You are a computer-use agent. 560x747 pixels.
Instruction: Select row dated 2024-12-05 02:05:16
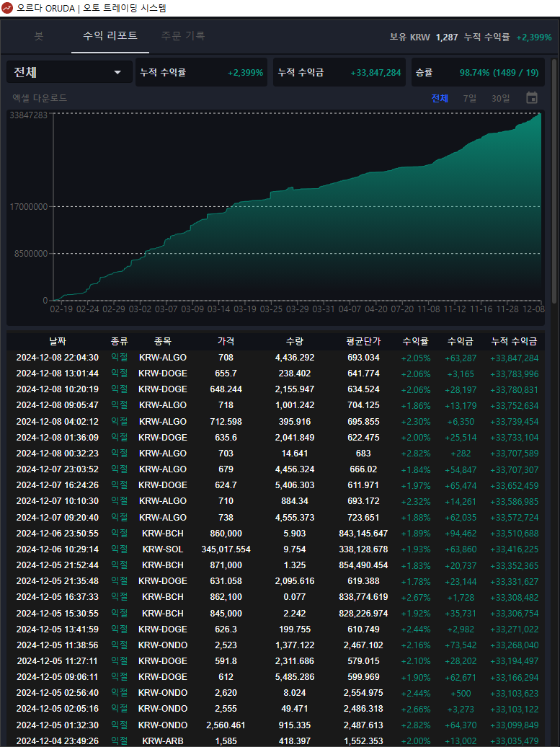click(x=276, y=709)
